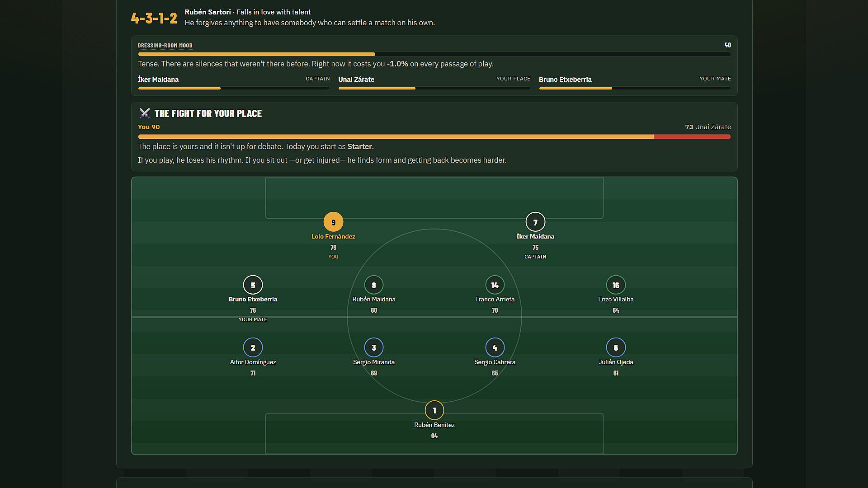This screenshot has width=868, height=488.
Task: Select Aitor Domínguez's number 2 badge
Action: click(x=253, y=347)
